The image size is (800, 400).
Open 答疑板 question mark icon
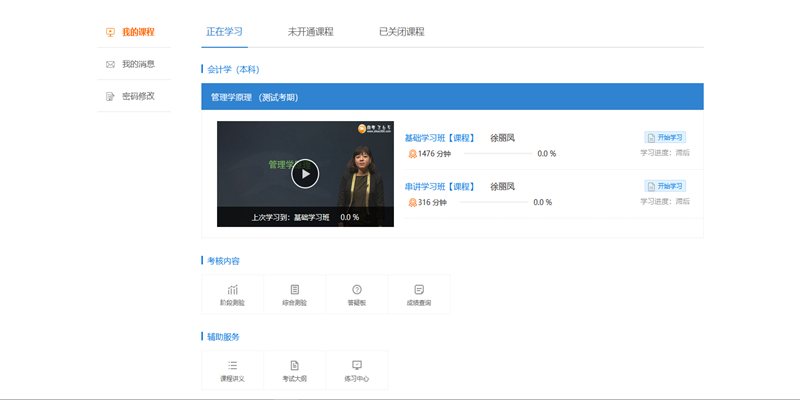point(357,290)
